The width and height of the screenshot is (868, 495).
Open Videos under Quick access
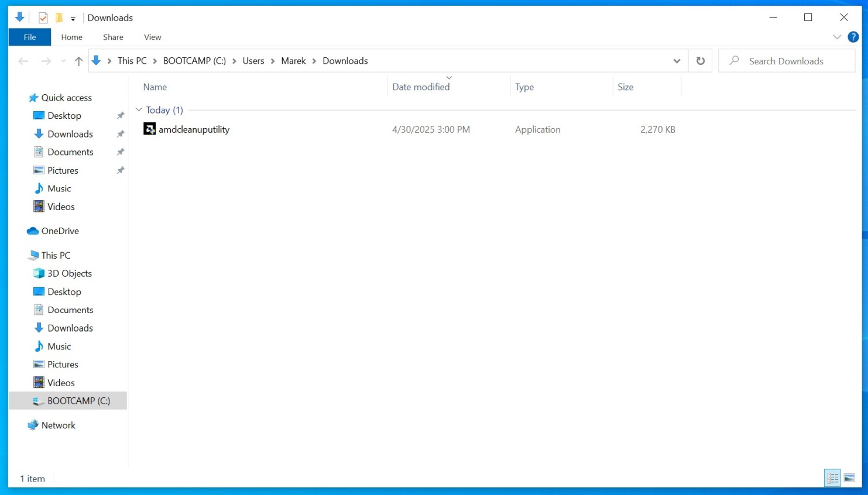[x=61, y=207]
